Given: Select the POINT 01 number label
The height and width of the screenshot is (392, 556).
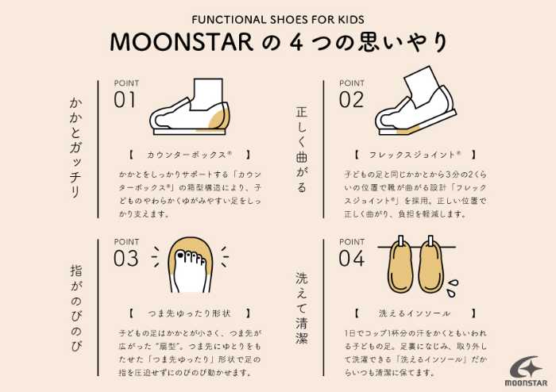Looking at the screenshot, I should point(126,94).
